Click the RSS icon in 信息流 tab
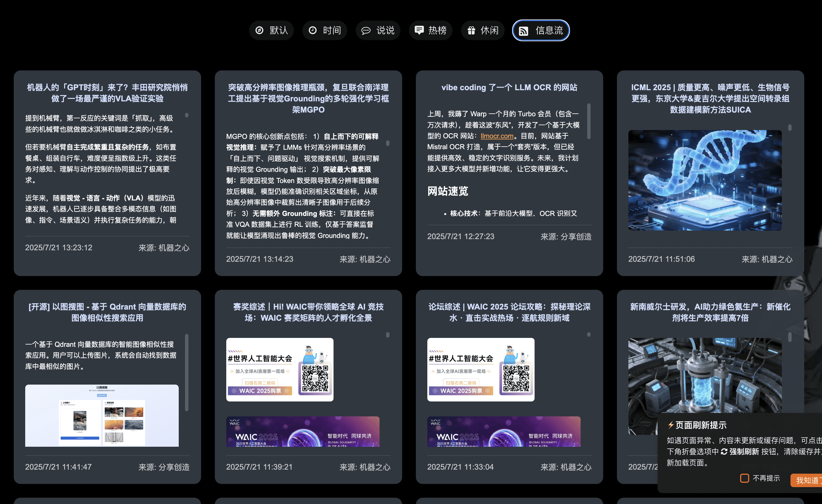This screenshot has width=822, height=504. (524, 31)
